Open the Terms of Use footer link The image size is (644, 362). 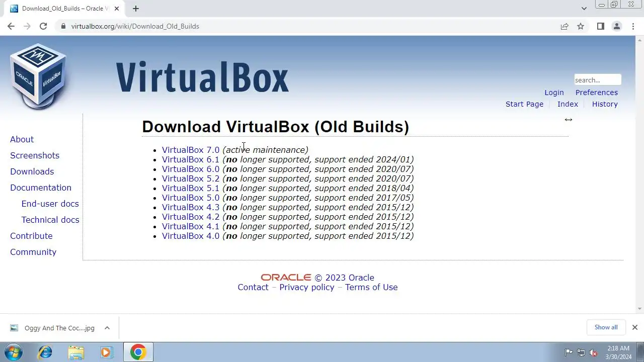point(371,287)
